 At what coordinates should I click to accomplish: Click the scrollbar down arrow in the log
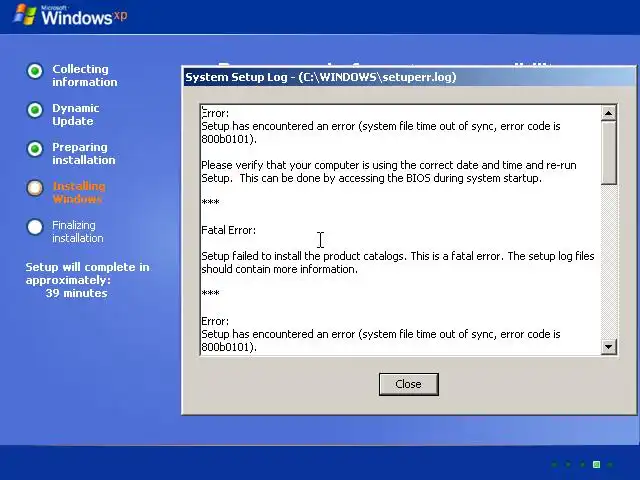[x=608, y=347]
